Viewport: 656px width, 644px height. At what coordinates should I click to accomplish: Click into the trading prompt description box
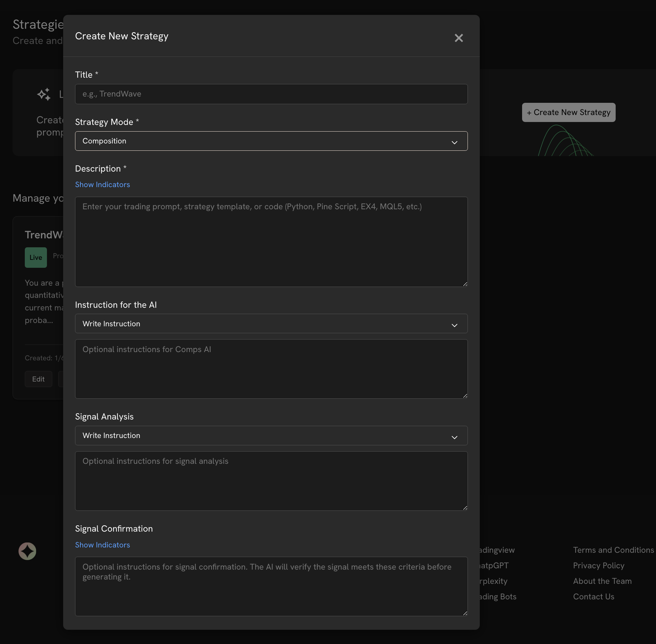271,242
